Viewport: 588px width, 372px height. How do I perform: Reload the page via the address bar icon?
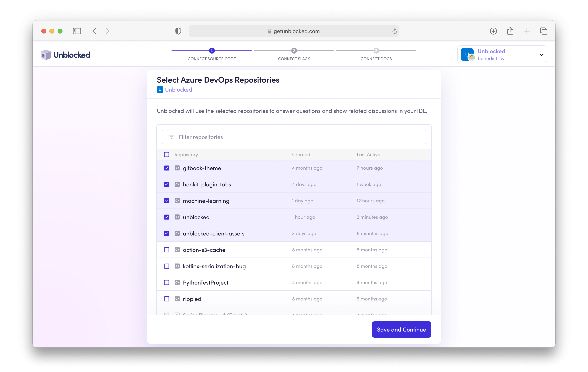click(395, 31)
